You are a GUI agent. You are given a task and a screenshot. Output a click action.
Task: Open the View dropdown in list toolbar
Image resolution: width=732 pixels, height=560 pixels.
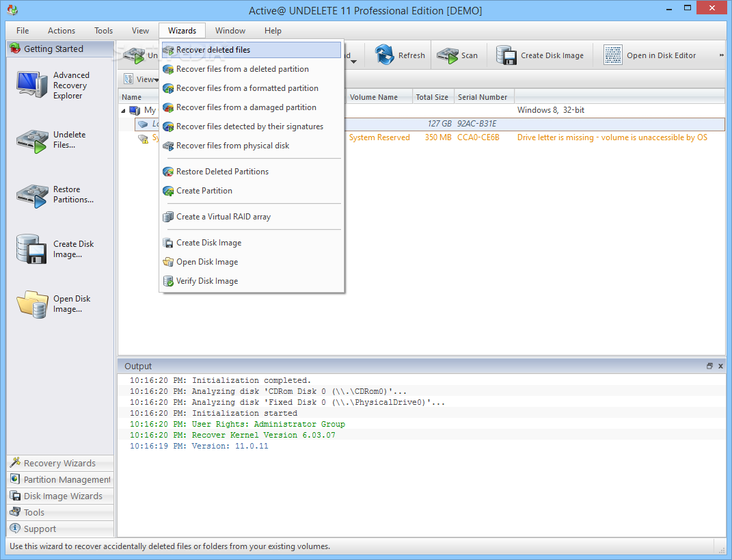coord(141,79)
